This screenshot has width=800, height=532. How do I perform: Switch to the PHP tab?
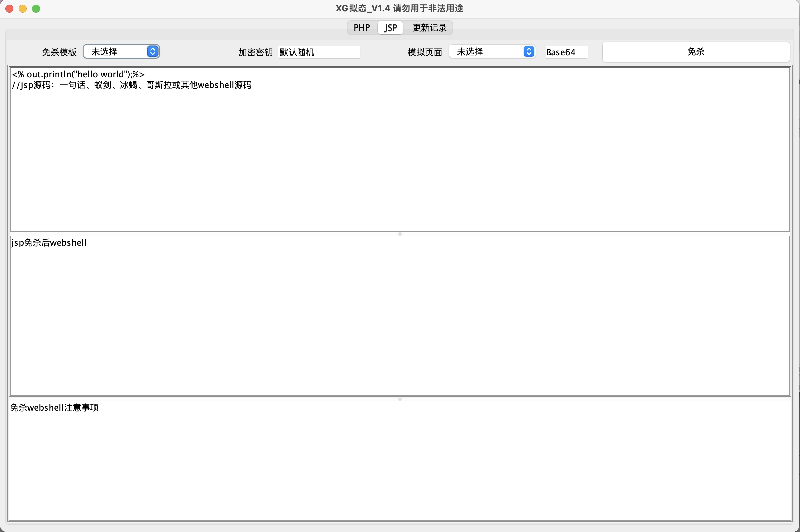tap(361, 28)
